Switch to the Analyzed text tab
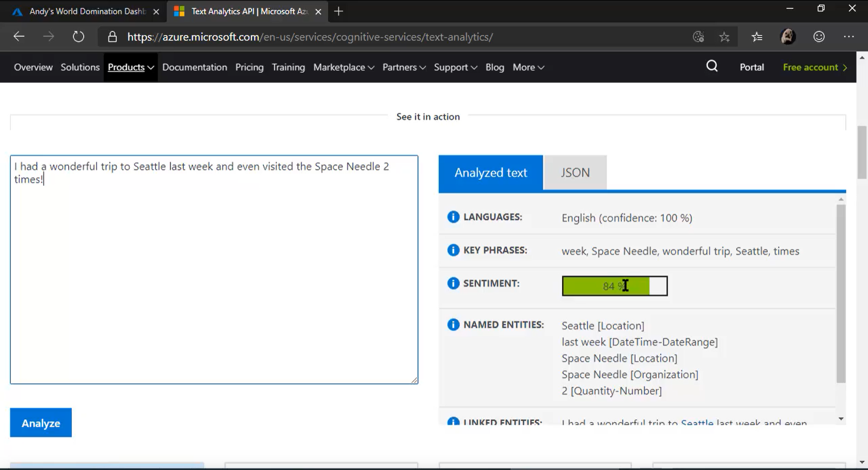868x470 pixels. [x=491, y=173]
